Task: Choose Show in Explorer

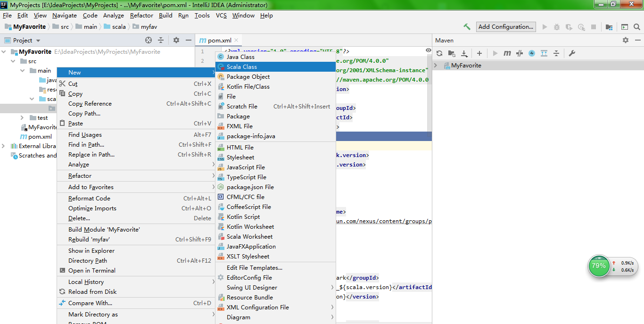Action: [136, 251]
